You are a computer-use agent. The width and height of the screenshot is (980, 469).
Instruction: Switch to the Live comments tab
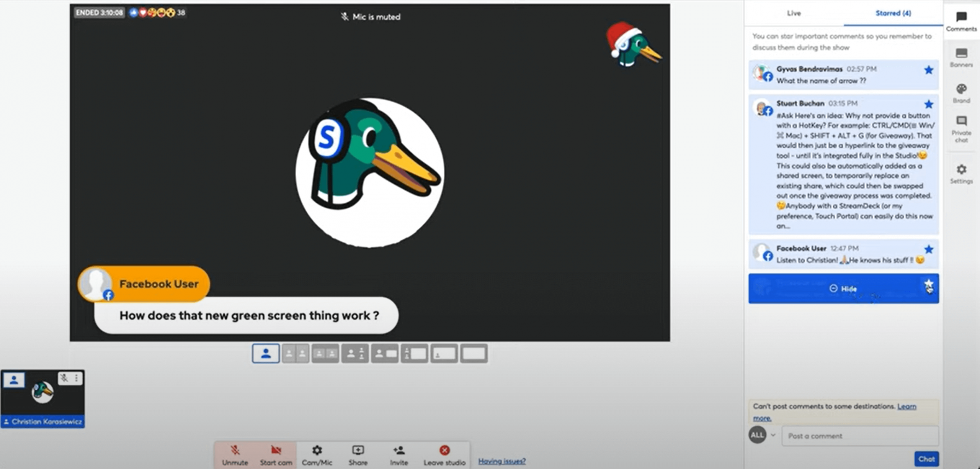(x=794, y=13)
